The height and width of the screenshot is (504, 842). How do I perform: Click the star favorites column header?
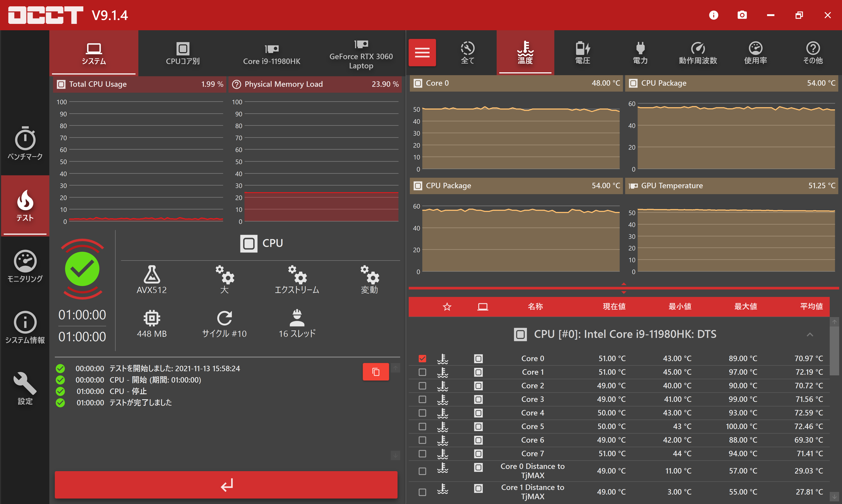point(447,307)
